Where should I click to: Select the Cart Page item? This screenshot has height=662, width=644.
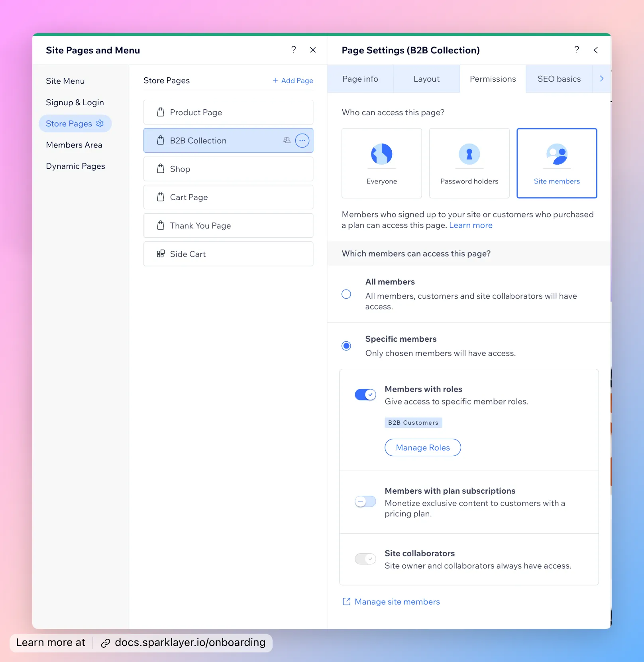[x=228, y=197]
